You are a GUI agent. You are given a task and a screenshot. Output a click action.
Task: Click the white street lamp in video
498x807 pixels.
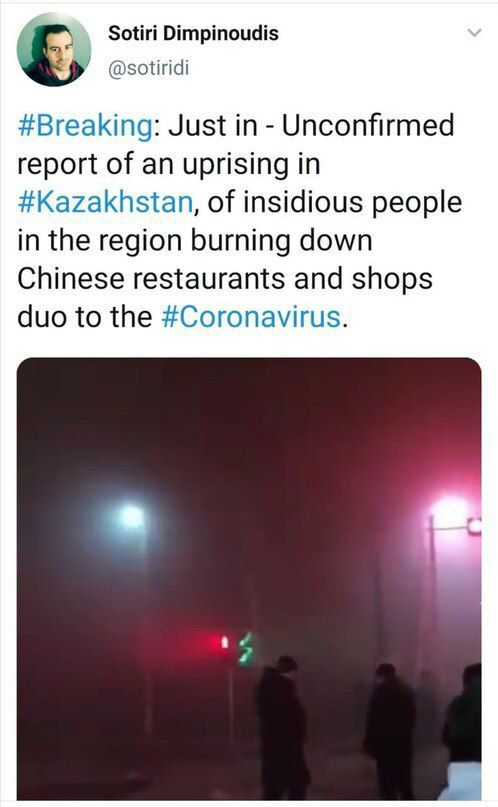(132, 517)
